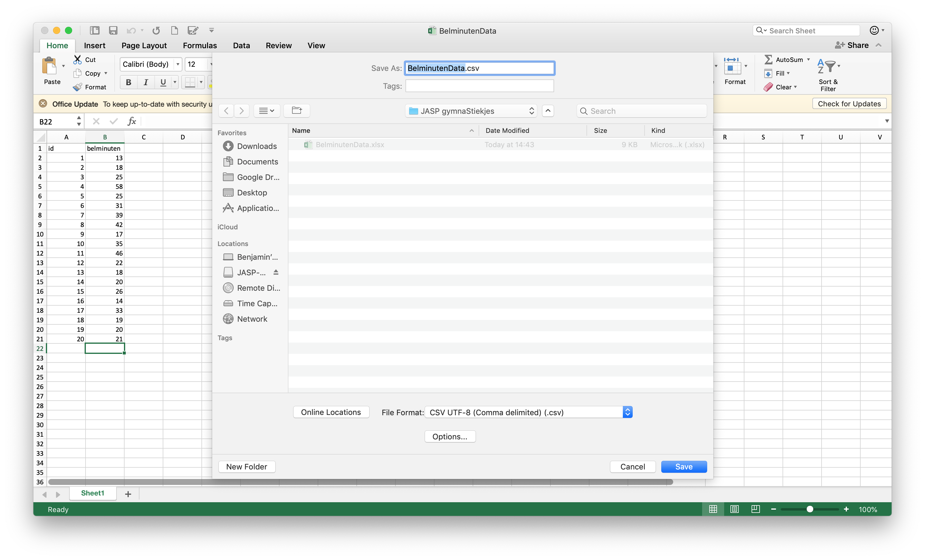Create new folder via toolbar icon
This screenshot has height=560, width=925.
tap(297, 111)
